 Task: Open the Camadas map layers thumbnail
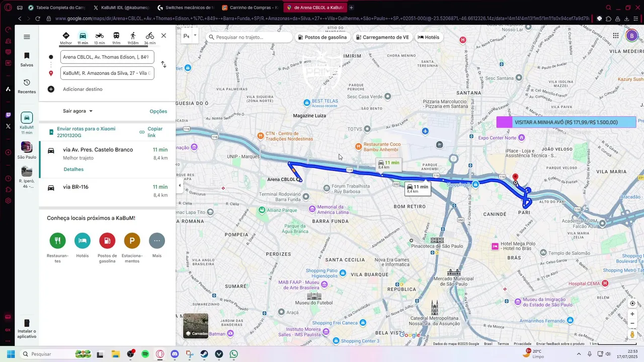[x=196, y=326]
